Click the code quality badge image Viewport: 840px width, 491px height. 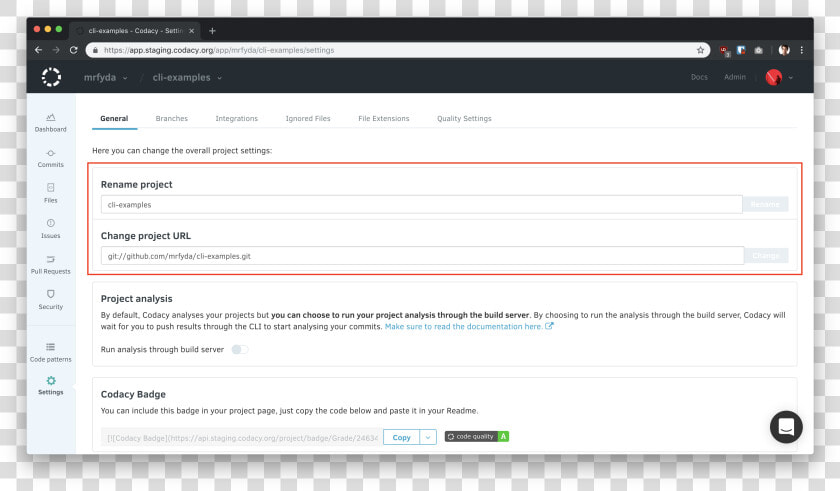(477, 436)
